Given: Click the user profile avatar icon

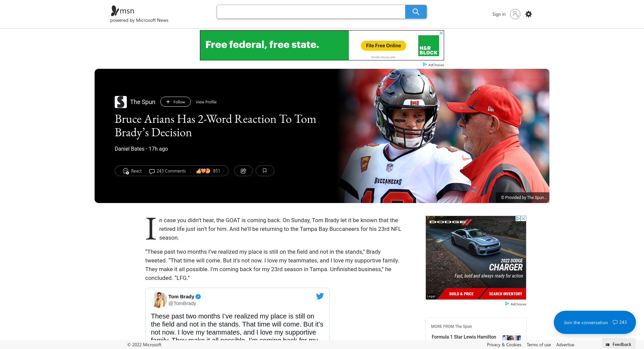Looking at the screenshot, I should [x=515, y=14].
